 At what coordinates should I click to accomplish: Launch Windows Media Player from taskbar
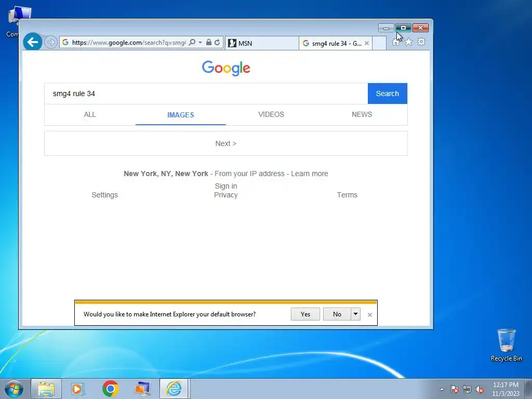coord(78,389)
